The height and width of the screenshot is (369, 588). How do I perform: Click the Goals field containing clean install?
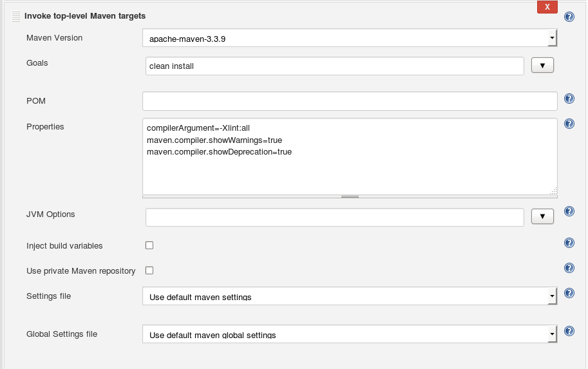tap(334, 66)
